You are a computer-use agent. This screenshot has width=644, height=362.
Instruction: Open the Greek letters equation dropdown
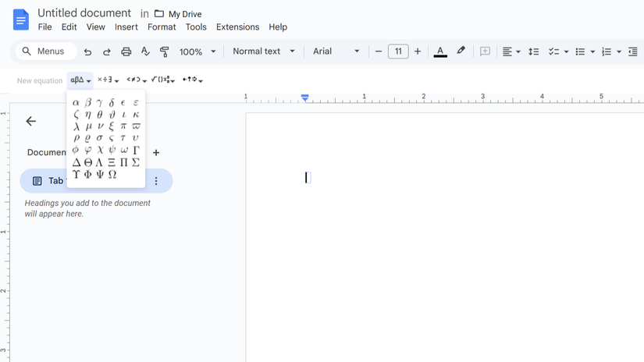point(80,80)
